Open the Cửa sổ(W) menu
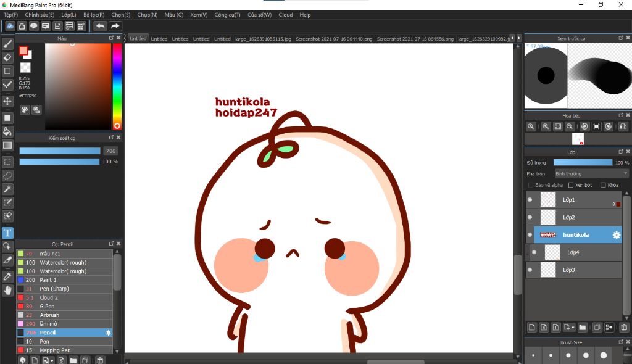 260,15
